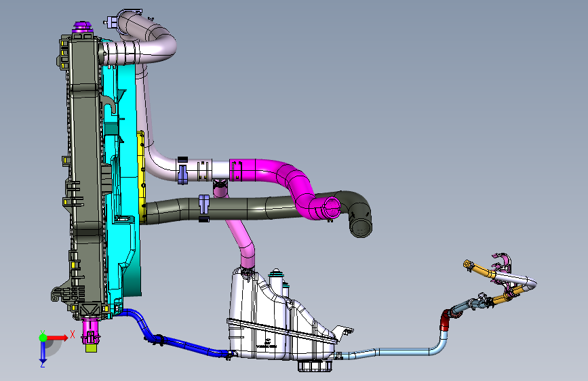
Task: Click the green Y axis dot of the triad
Action: click(x=43, y=338)
